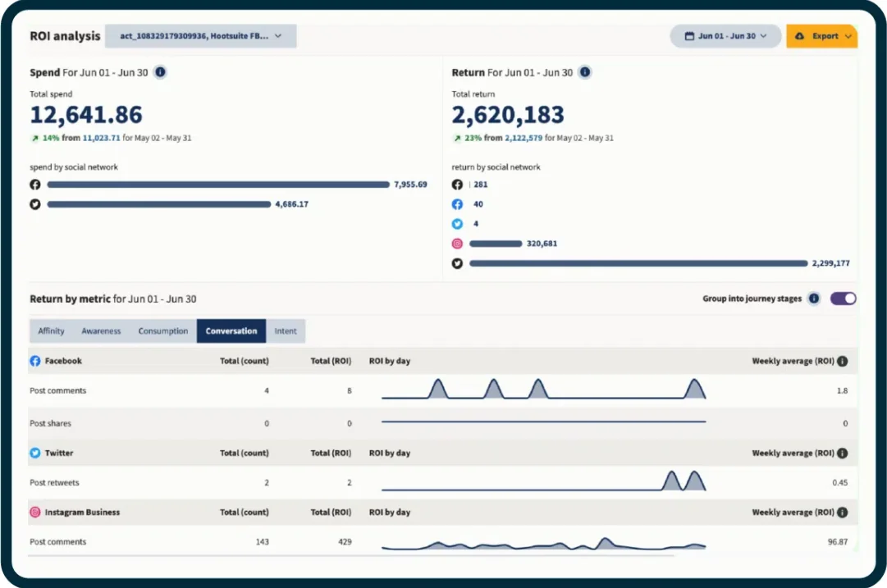The width and height of the screenshot is (887, 588).
Task: Open the Jun 01 - Jun 30 date range picker
Action: coord(725,35)
